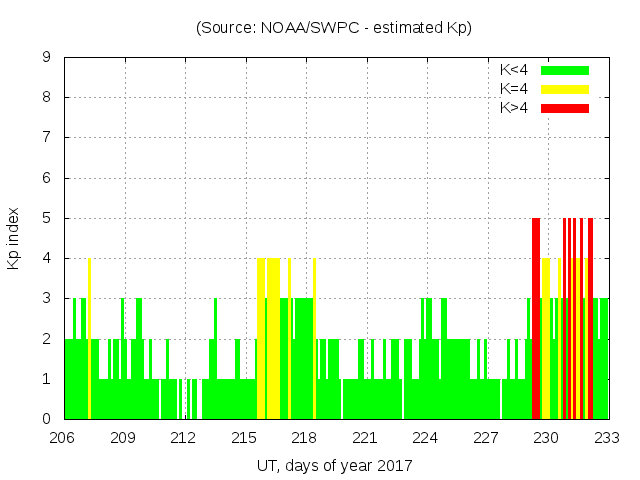Image resolution: width=640 pixels, height=480 pixels.
Task: Click the y-axis tick label 9
Action: [x=47, y=58]
